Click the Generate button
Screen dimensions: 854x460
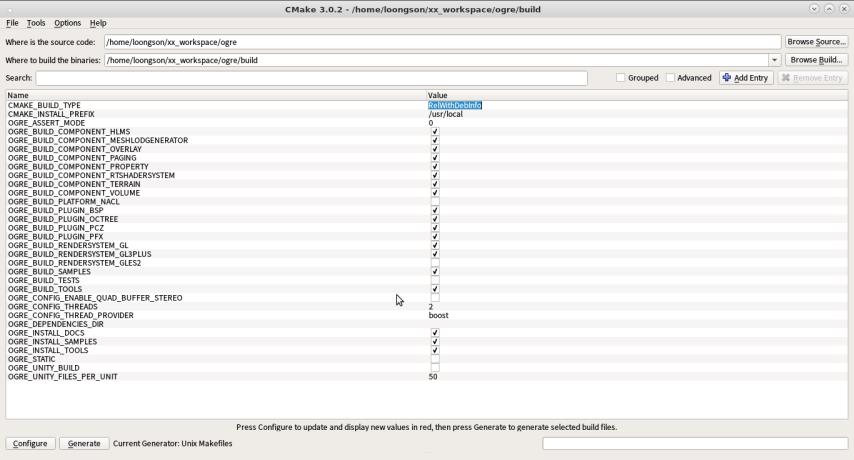coord(84,444)
